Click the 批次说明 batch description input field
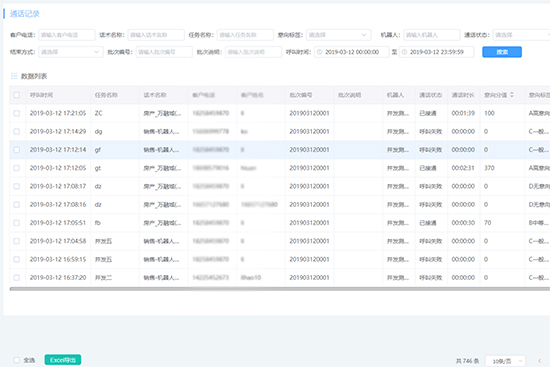The image size is (550, 367). 253,52
